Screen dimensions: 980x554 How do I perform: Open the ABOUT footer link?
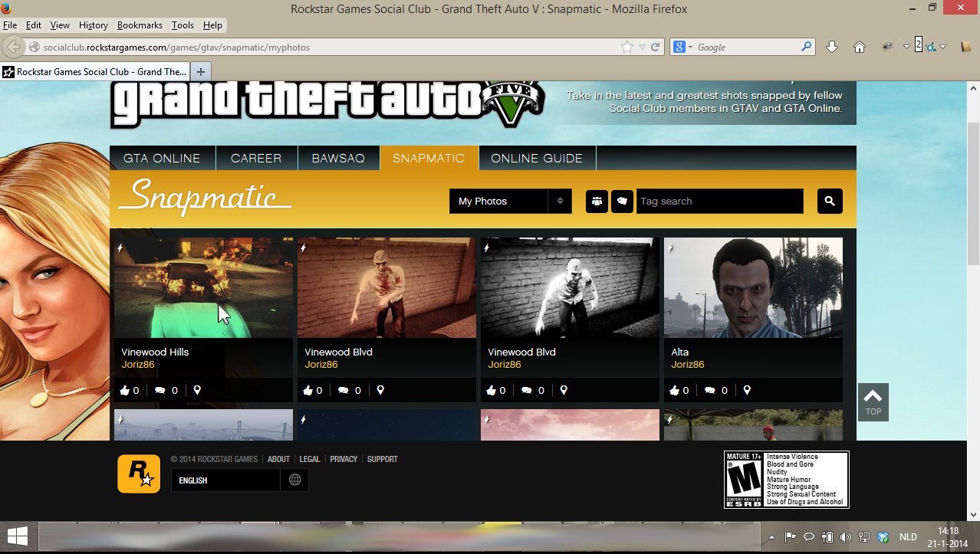pyautogui.click(x=278, y=459)
